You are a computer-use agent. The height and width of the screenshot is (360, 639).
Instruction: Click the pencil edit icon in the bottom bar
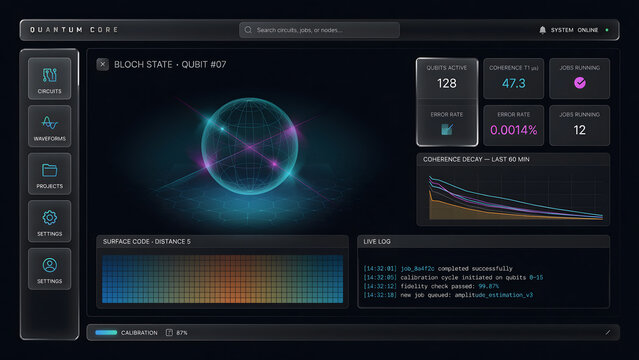(608, 333)
